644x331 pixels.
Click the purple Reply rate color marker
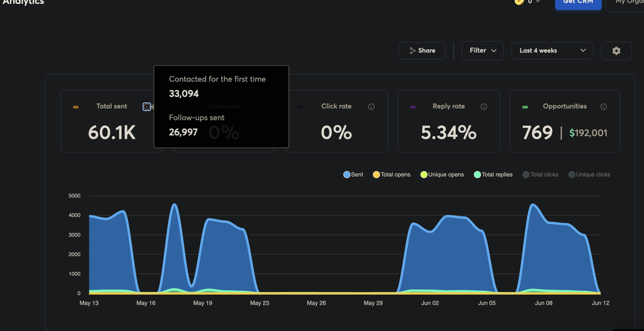pos(413,107)
